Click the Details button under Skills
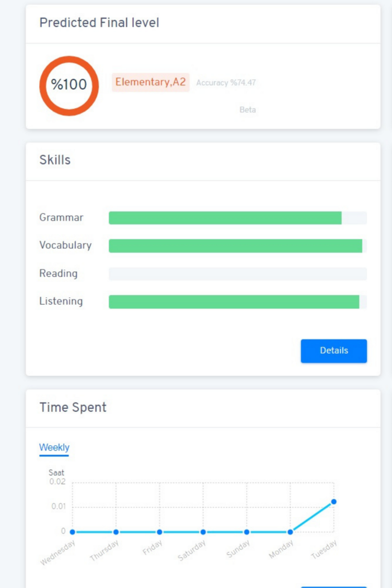This screenshot has height=588, width=392. click(x=334, y=351)
